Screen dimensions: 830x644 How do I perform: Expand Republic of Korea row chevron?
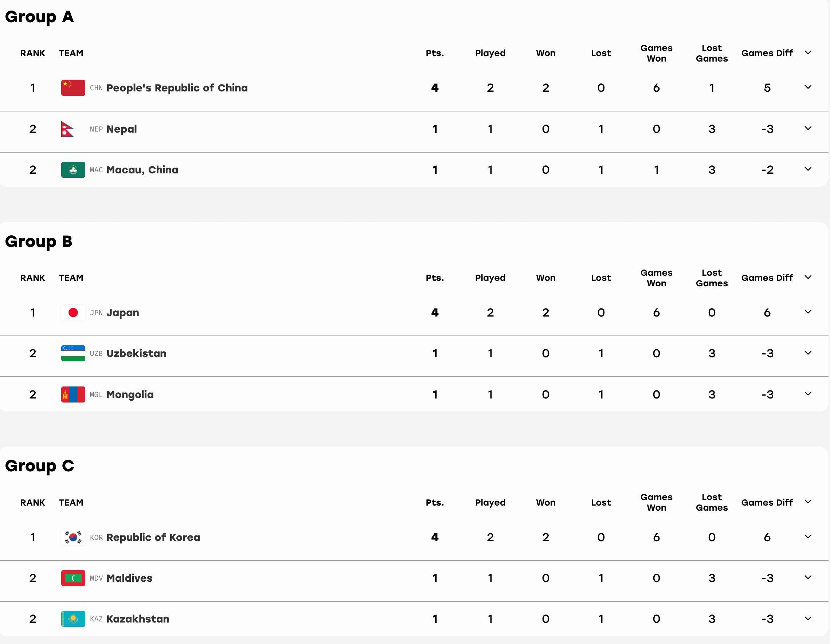tap(808, 537)
